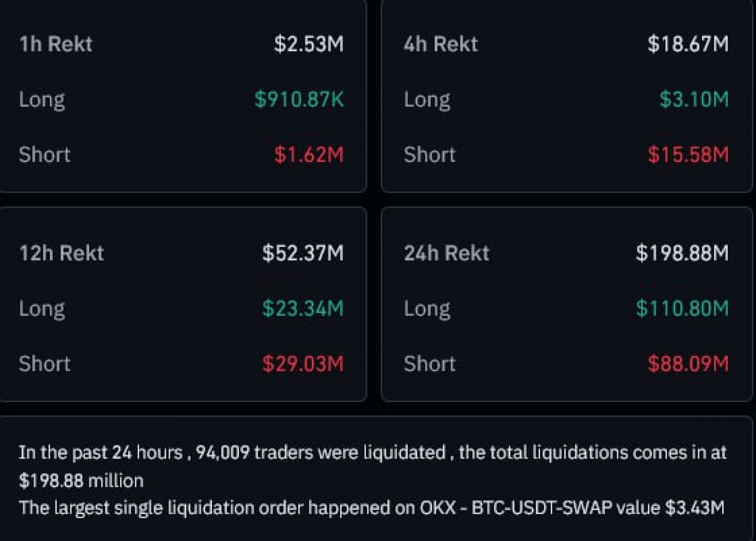Click the 4h Rekt heading
Screen dimensions: 756x541
(441, 44)
